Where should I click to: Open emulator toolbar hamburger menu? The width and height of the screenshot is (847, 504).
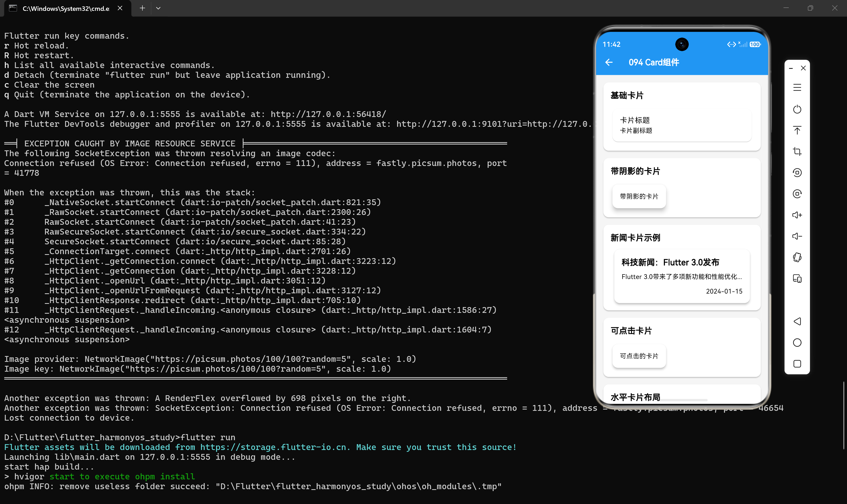(x=797, y=88)
